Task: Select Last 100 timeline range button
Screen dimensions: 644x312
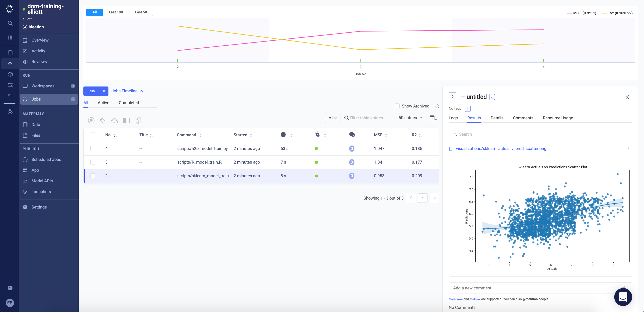Action: pos(116,12)
